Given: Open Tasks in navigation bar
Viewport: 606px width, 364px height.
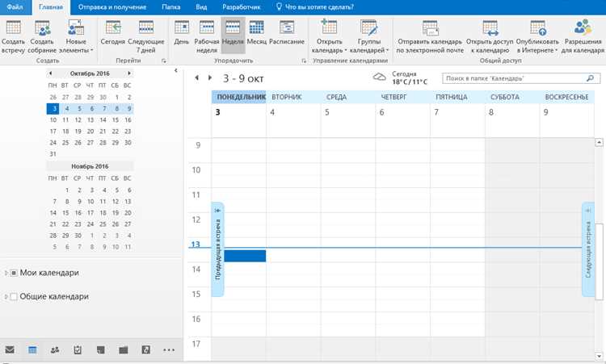Looking at the screenshot, I should pyautogui.click(x=78, y=349).
